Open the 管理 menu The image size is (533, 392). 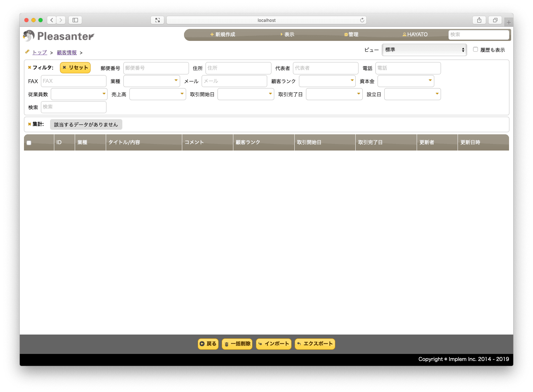(351, 35)
